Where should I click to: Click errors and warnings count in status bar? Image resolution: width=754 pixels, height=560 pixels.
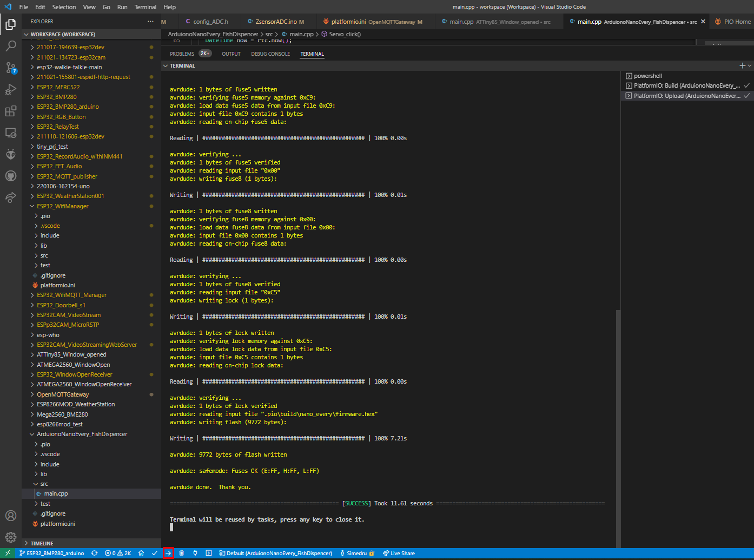(x=118, y=553)
